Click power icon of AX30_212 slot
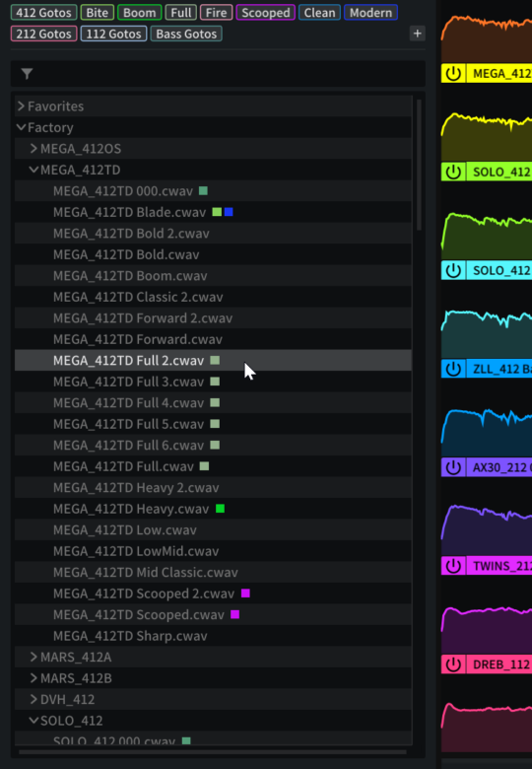Screen dimensions: 532x769 453,467
